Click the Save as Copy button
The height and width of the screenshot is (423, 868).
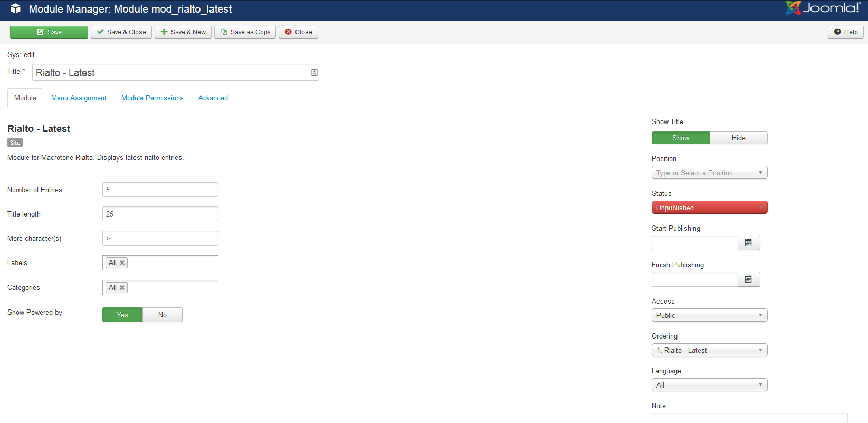pyautogui.click(x=245, y=32)
